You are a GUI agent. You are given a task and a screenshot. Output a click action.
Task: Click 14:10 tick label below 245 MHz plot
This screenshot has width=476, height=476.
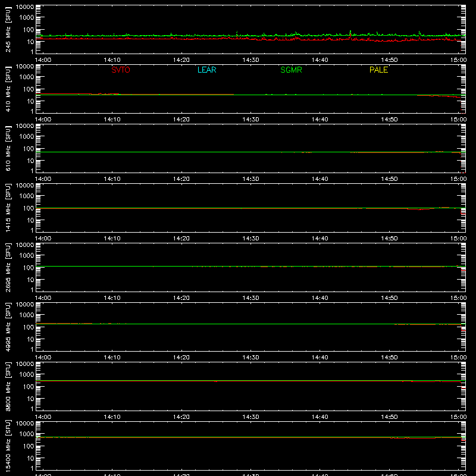tap(112, 60)
